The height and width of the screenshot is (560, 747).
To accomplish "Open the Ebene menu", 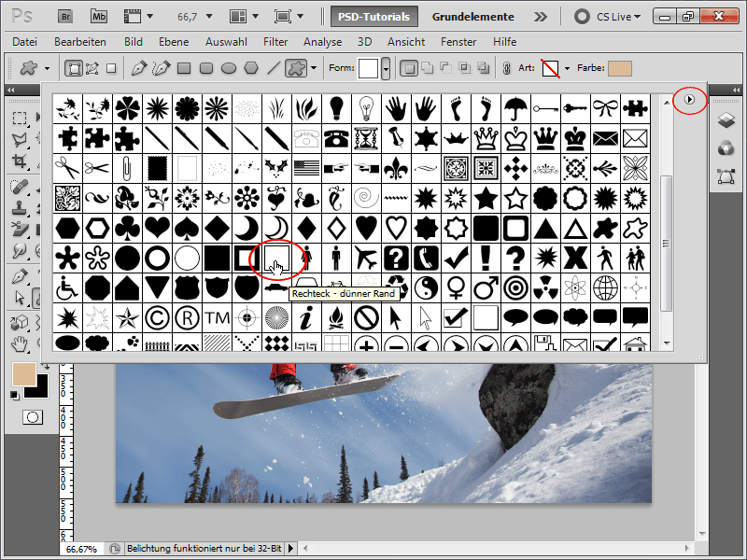I will (174, 42).
